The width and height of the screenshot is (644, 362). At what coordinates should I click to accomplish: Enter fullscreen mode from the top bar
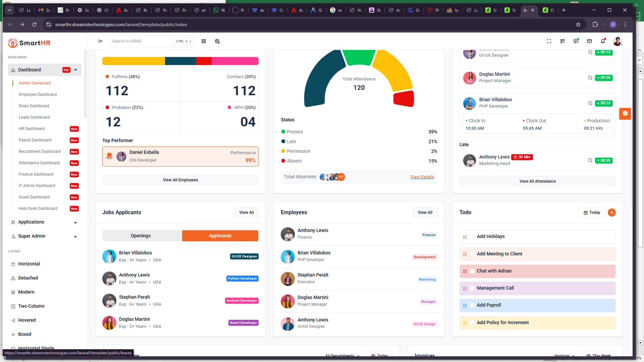549,41
